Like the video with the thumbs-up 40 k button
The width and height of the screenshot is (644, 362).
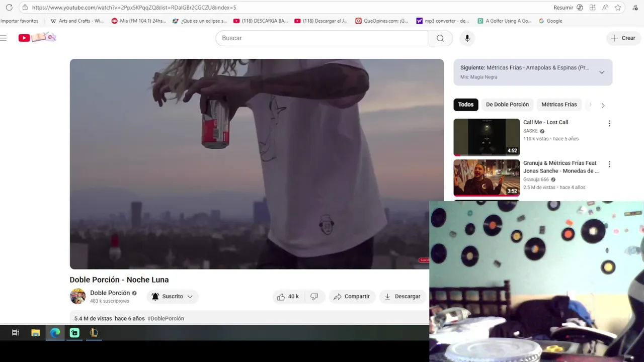pos(288,297)
